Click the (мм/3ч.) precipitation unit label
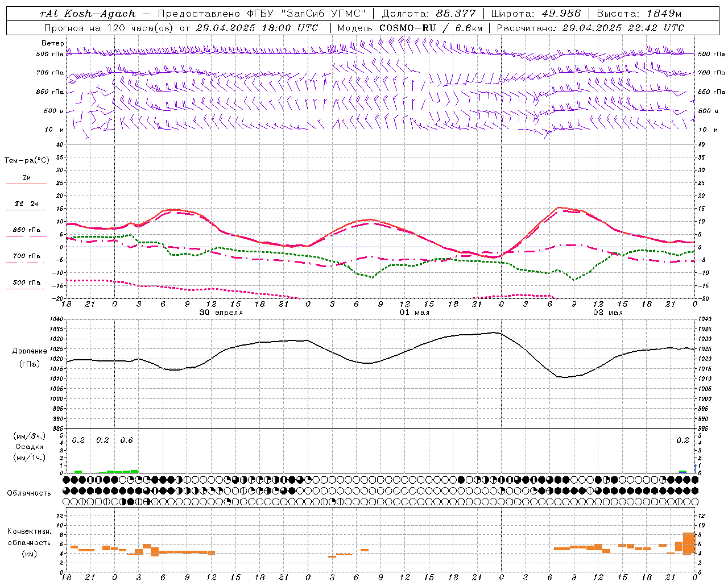Image resolution: width=728 pixels, height=582 pixels. coord(30,436)
